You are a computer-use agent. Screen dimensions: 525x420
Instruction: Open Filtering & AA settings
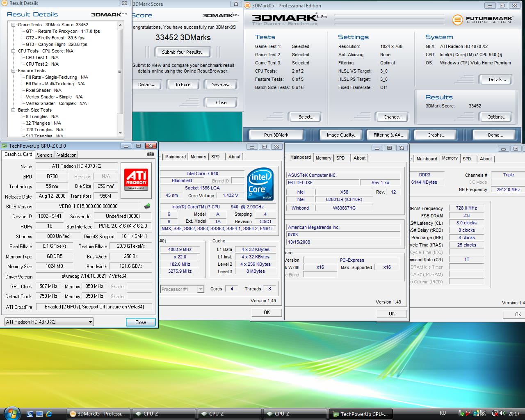pos(389,135)
